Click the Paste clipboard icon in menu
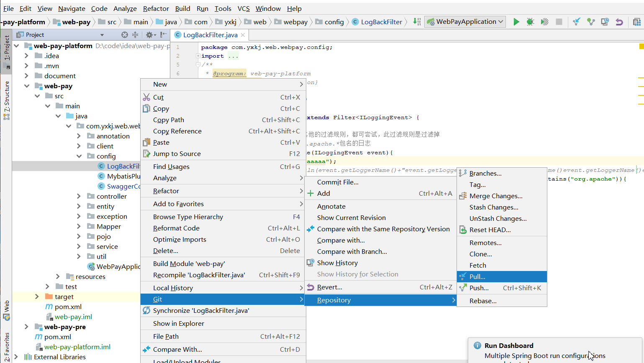The image size is (644, 363). (146, 142)
